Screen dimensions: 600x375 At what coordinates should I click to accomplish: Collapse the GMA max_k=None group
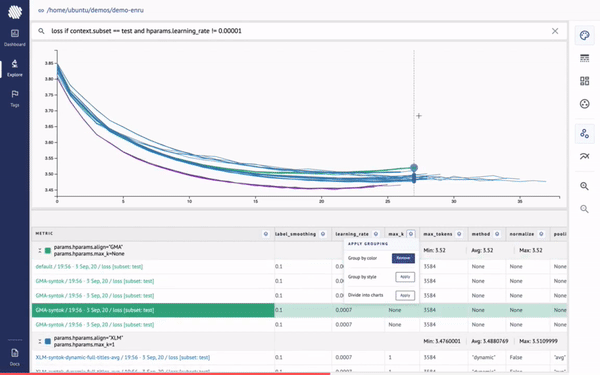[39, 251]
